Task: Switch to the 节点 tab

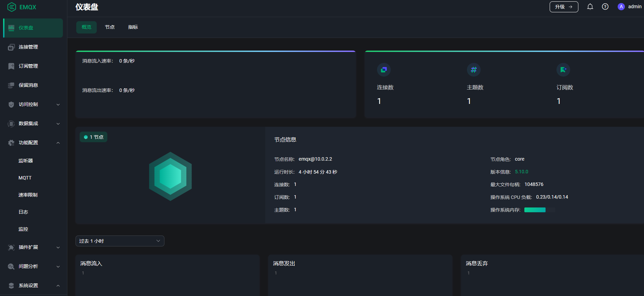Action: pos(110,27)
